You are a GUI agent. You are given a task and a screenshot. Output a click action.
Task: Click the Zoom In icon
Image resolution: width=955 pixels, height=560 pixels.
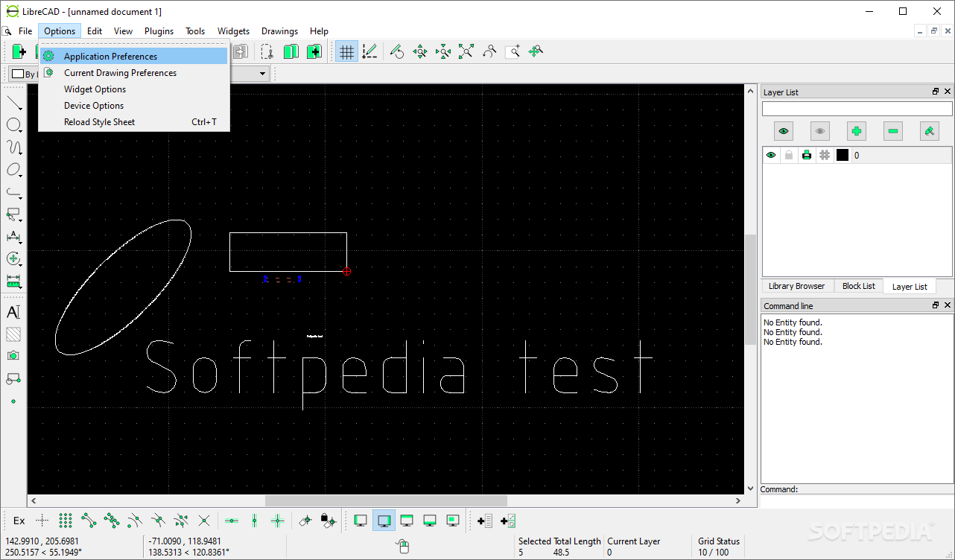pos(420,51)
